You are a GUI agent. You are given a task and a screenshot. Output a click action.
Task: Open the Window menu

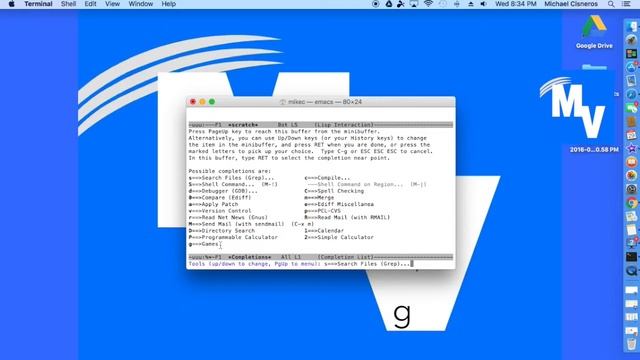coord(140,4)
